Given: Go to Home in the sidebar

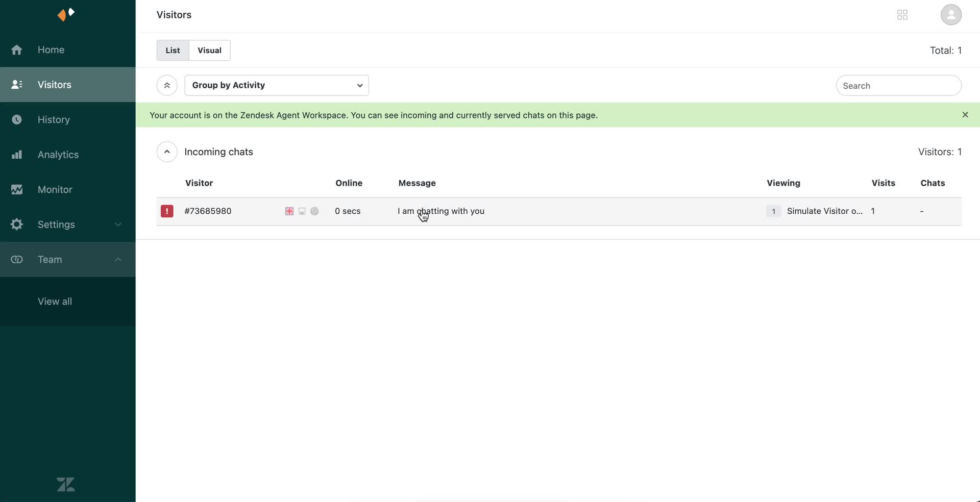Looking at the screenshot, I should pyautogui.click(x=68, y=50).
